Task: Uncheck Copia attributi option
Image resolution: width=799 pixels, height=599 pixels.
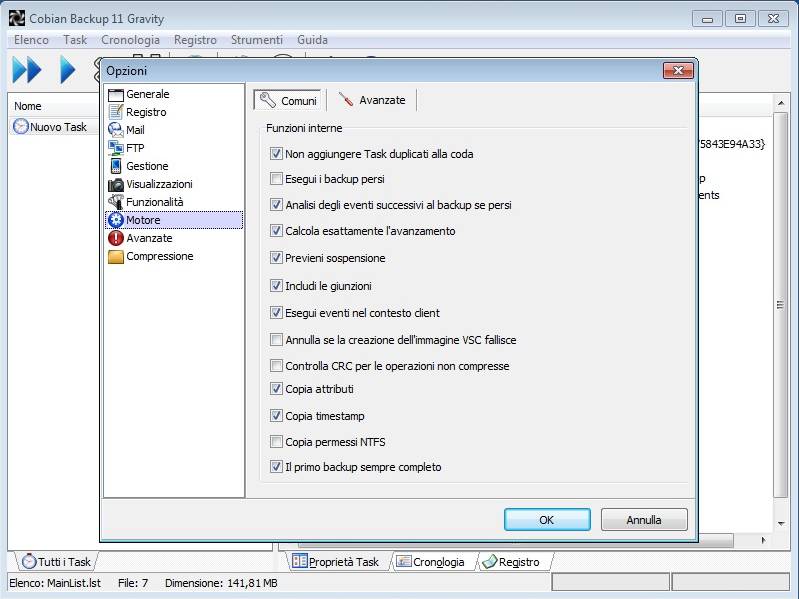Action: point(277,389)
